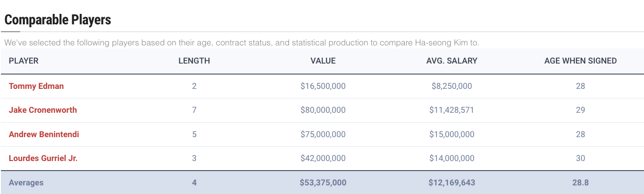Select the Lourdes Gurriel Jr. link
644x194 pixels.
pyautogui.click(x=43, y=158)
